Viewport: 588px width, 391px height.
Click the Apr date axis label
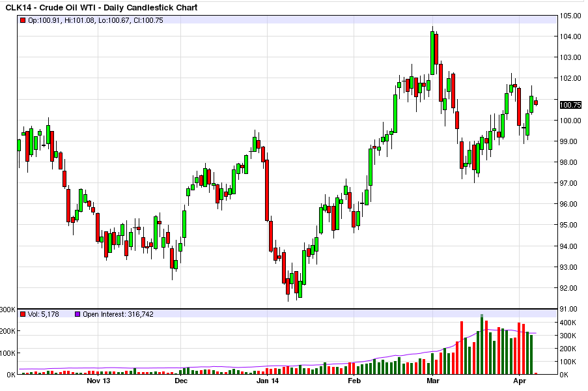click(520, 381)
